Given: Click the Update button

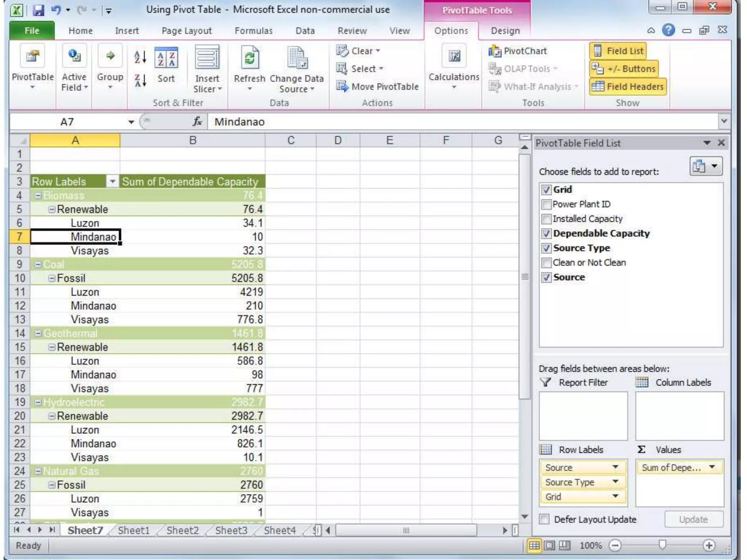Looking at the screenshot, I should (693, 519).
